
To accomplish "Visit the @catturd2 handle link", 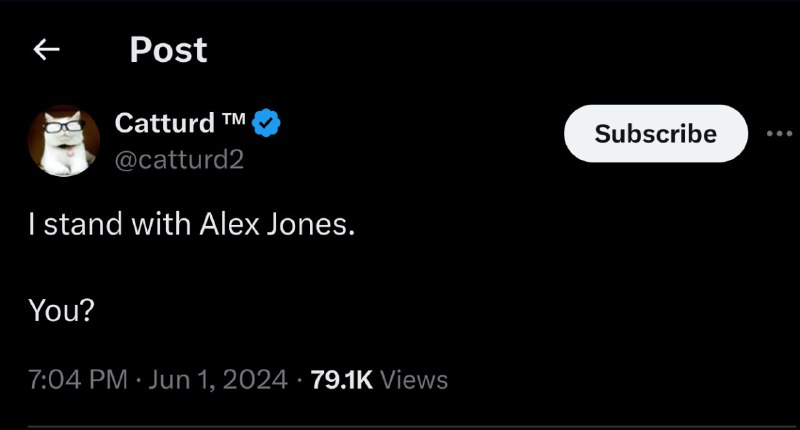I will point(179,160).
